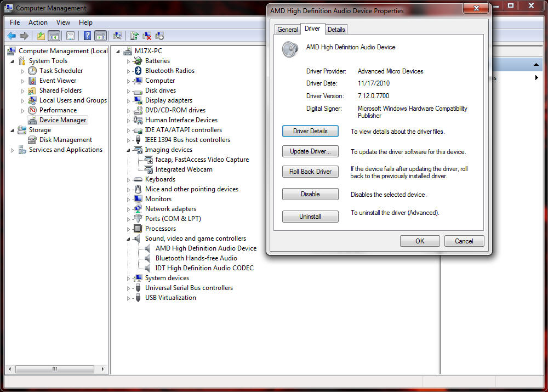Click the Scan for hardware changes icon

117,36
